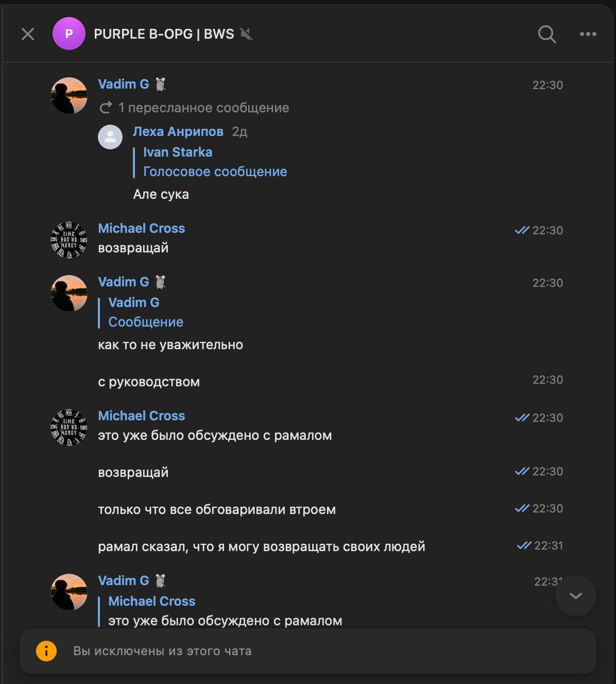Close the PURPLE B-OPG chat panel
616x684 pixels.
28,34
